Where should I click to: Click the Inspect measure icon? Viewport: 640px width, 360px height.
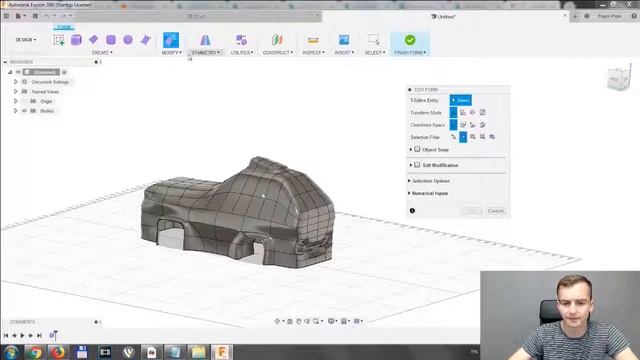click(313, 40)
